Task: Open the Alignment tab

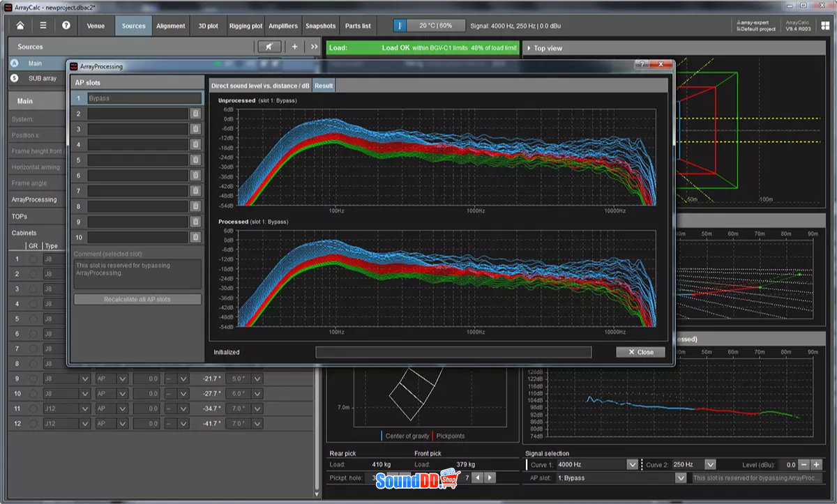Action: (171, 26)
